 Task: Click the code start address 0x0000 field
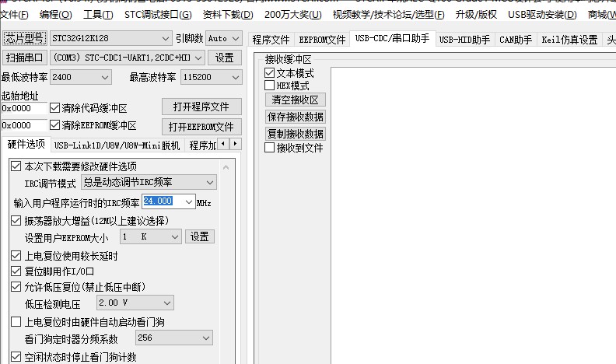[x=24, y=108]
